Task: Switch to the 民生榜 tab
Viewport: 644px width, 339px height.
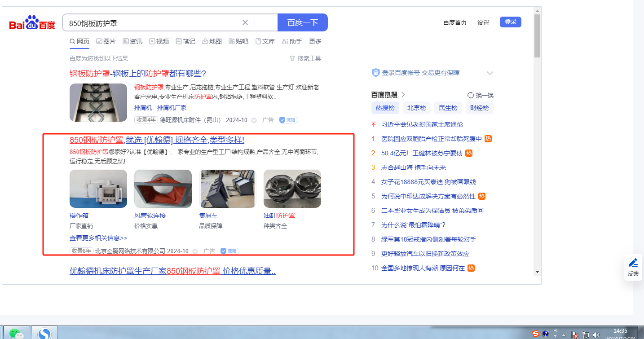Action: pyautogui.click(x=448, y=108)
